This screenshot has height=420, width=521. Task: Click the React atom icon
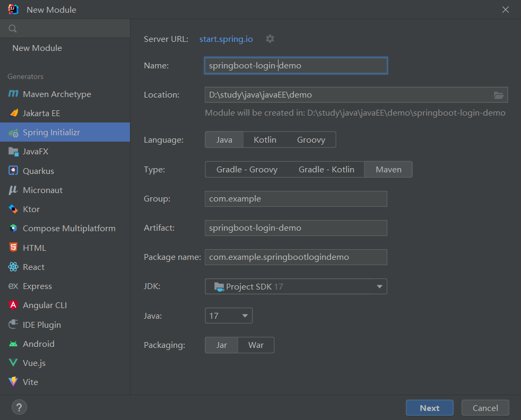[13, 267]
